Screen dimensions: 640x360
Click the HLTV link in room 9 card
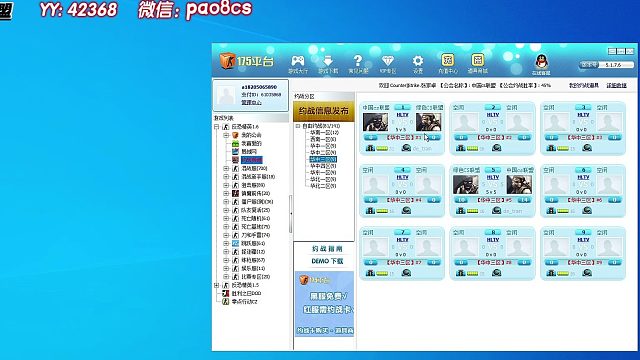click(x=583, y=240)
